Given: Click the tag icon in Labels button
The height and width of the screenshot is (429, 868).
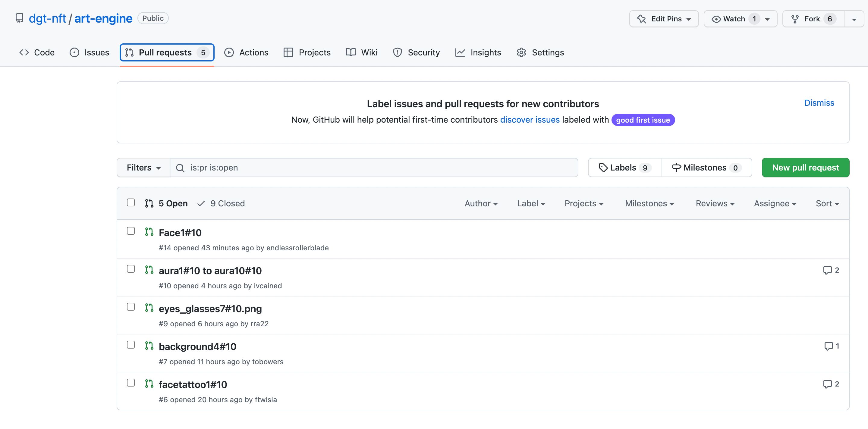Looking at the screenshot, I should click(x=603, y=168).
